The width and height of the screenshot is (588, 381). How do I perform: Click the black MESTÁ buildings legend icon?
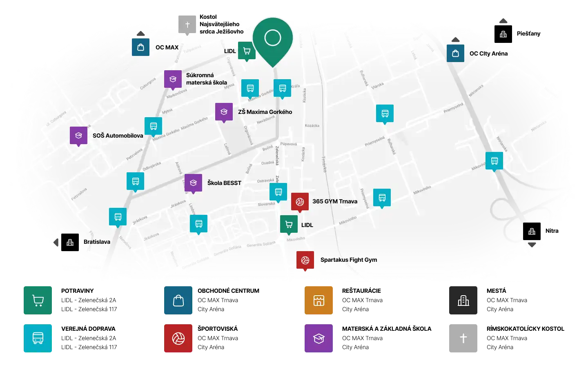(x=463, y=300)
